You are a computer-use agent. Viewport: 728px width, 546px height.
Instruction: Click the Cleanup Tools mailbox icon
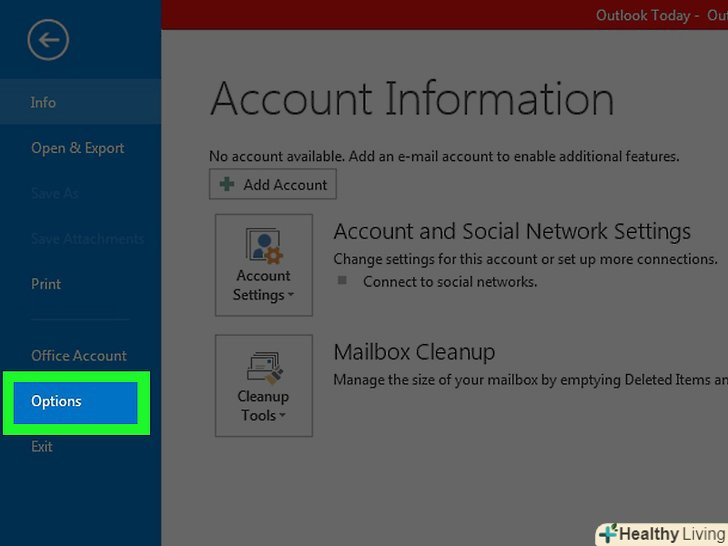click(x=264, y=368)
